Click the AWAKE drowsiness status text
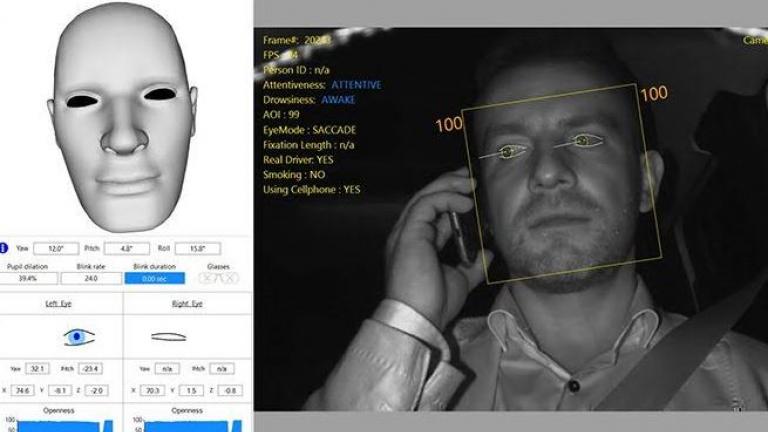 pos(338,101)
